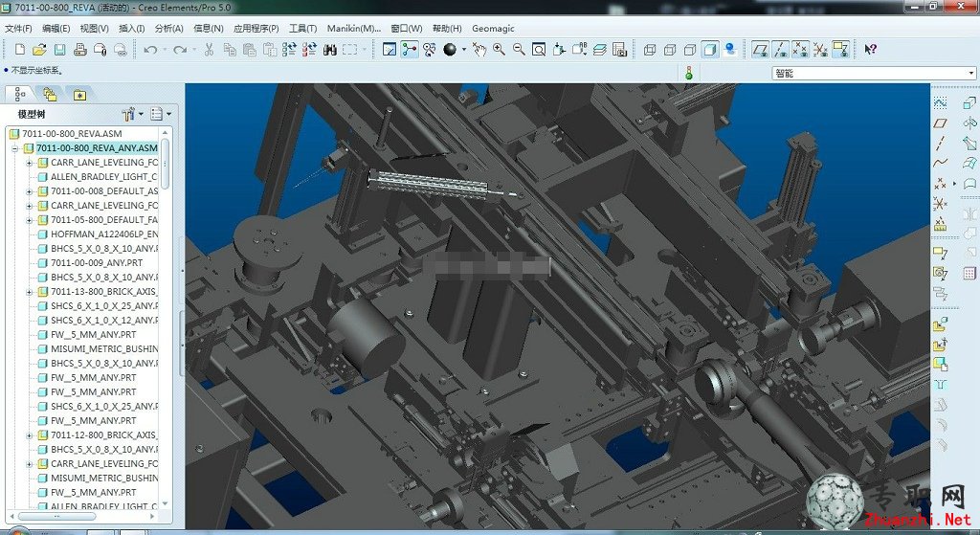Open the 编辑(E) menu

[56, 28]
